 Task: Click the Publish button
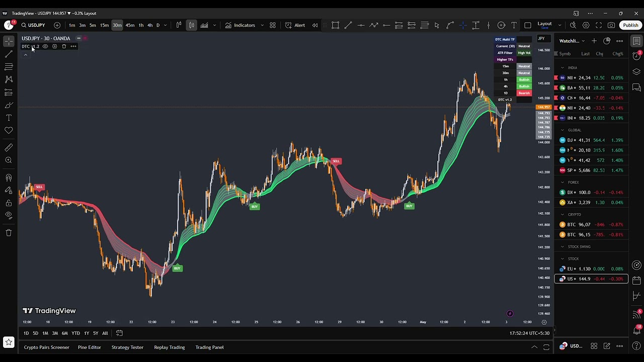click(x=630, y=25)
